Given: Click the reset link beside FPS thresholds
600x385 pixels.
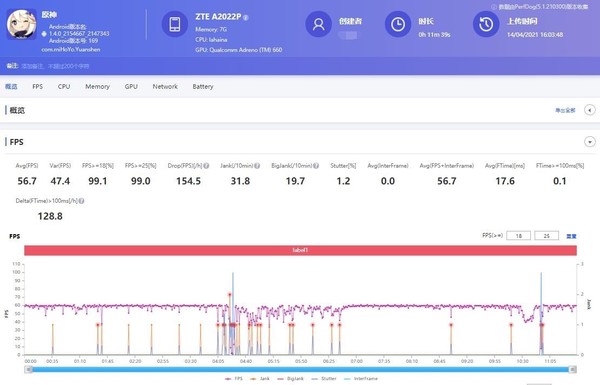Looking at the screenshot, I should coord(571,236).
